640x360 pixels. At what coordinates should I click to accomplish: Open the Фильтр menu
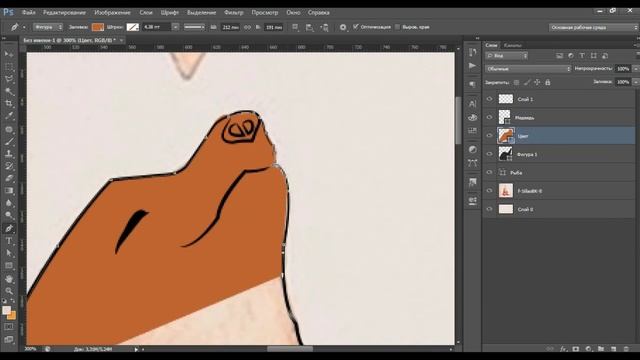tap(234, 13)
